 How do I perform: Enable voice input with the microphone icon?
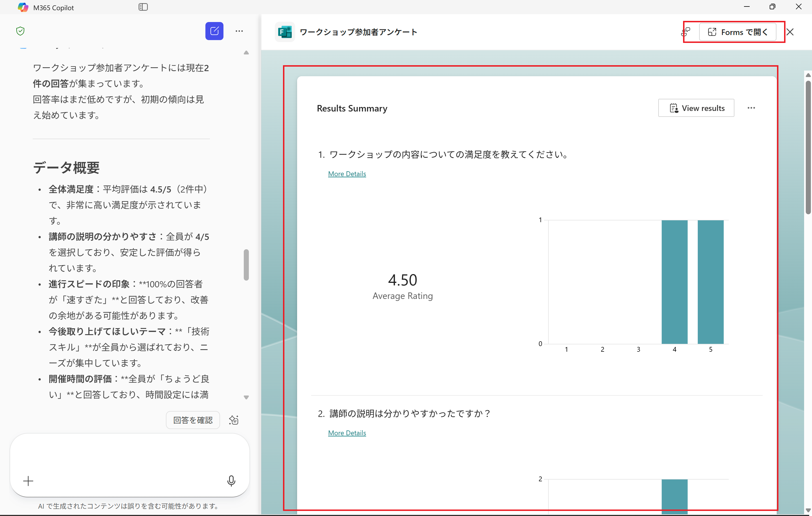pyautogui.click(x=231, y=482)
